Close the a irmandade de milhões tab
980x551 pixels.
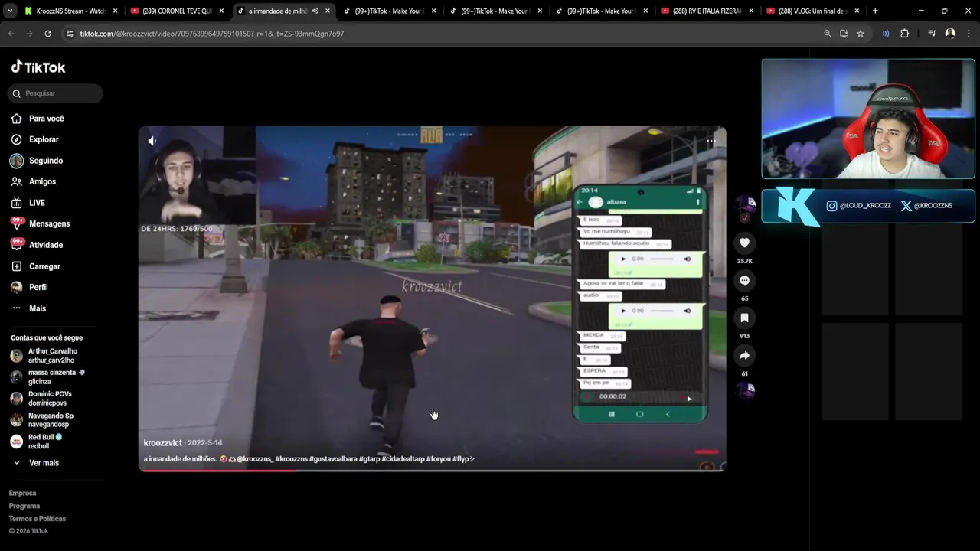328,11
